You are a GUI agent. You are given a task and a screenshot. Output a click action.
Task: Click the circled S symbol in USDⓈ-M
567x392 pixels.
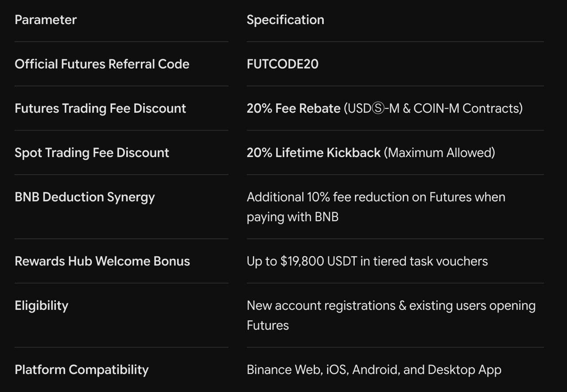coord(377,109)
